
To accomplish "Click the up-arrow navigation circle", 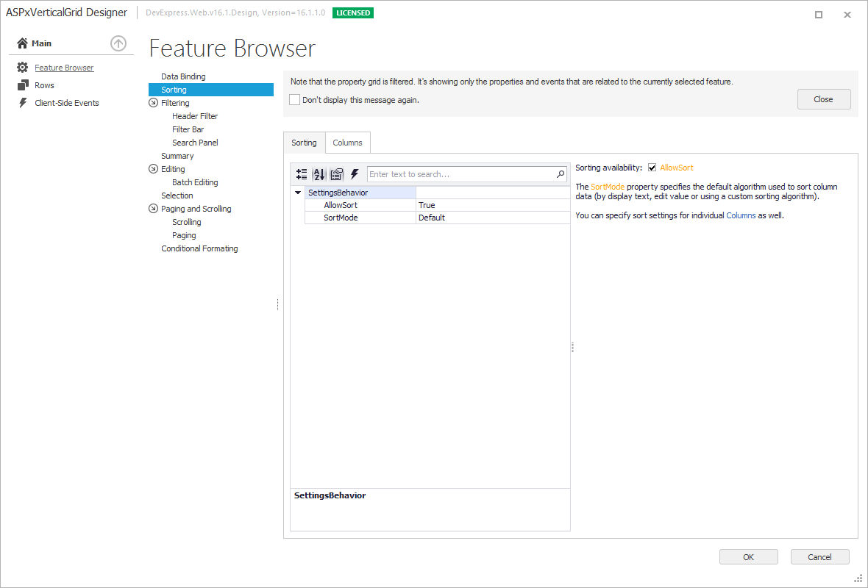I will [118, 43].
